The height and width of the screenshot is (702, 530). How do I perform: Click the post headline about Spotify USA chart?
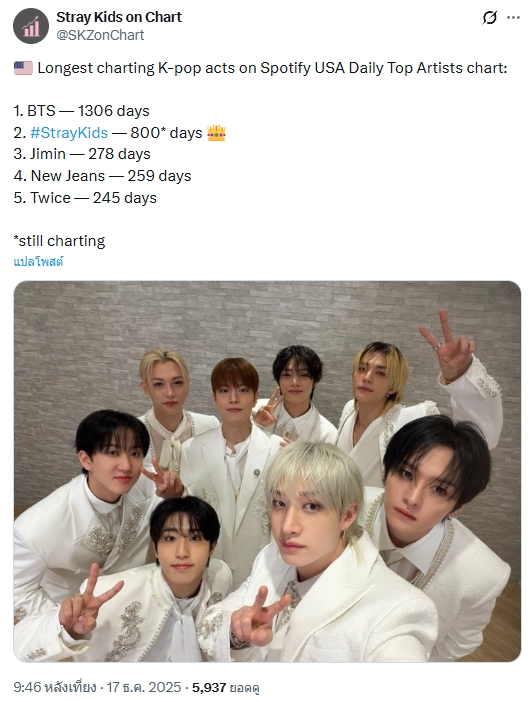coord(272,68)
